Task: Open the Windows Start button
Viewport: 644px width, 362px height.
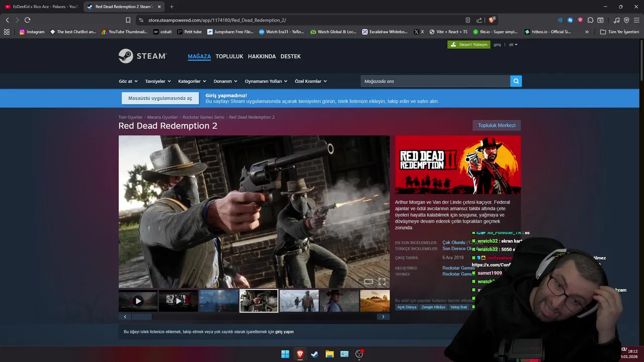Action: point(285,354)
